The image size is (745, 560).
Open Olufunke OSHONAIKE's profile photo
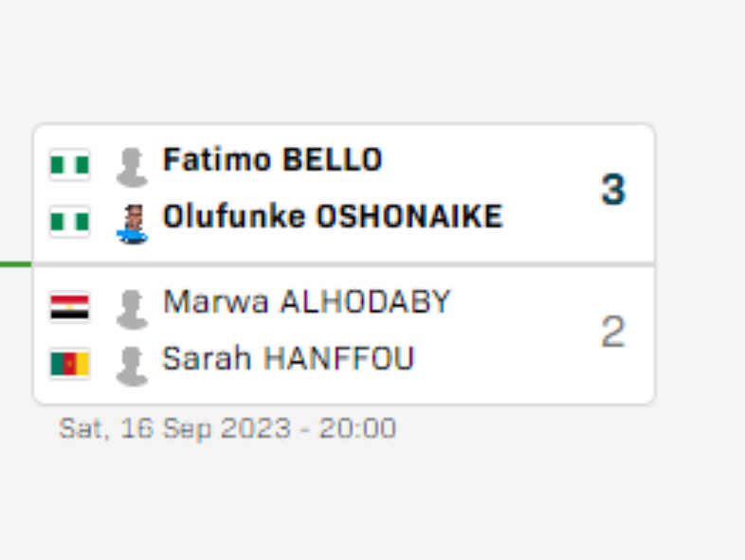pyautogui.click(x=132, y=225)
